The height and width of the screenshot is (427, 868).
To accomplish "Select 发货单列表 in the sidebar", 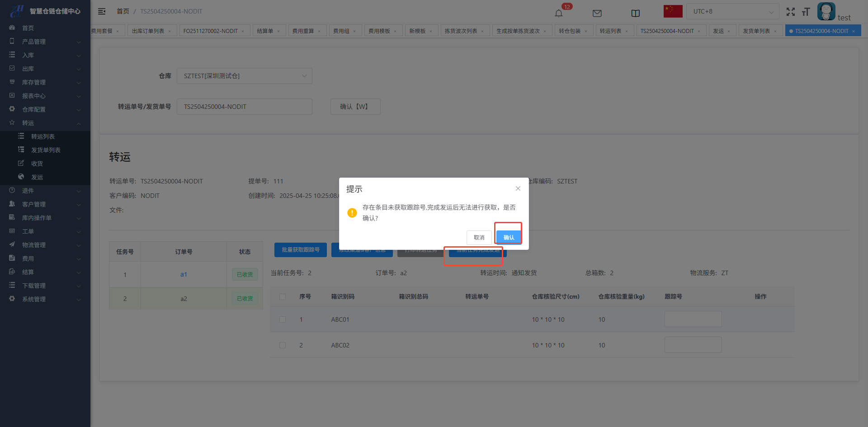I will (46, 150).
